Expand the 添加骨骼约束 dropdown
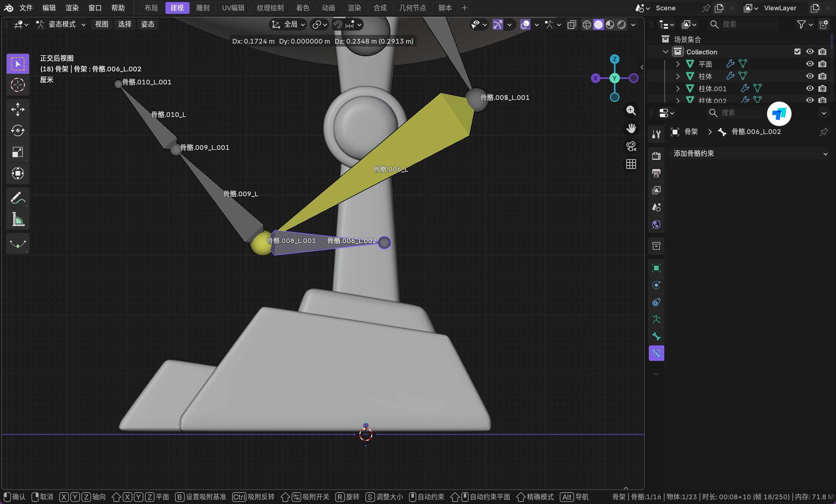This screenshot has width=836, height=504. pos(750,153)
